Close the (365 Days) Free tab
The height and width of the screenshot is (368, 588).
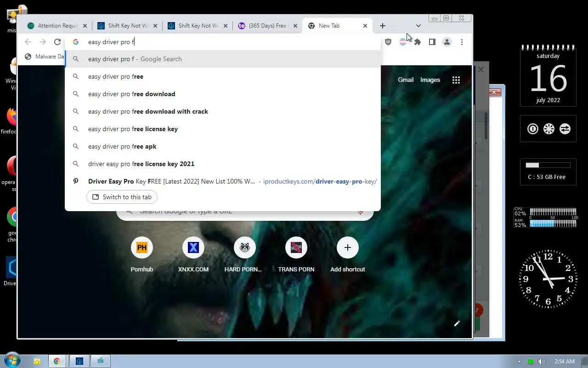295,26
